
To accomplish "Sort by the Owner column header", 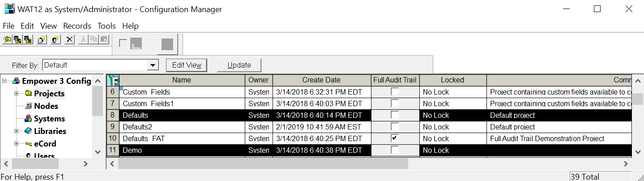I will [259, 80].
